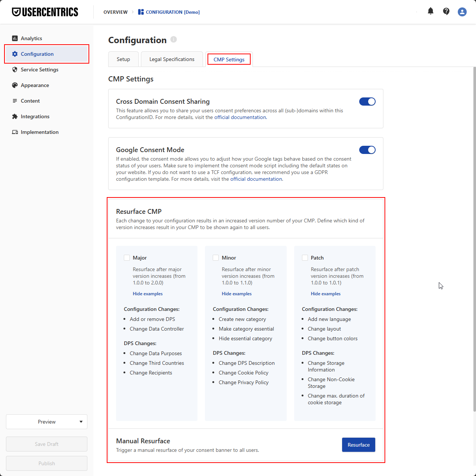Click the Manual Resurface heading
Viewport: 476px width, 476px height.
[x=143, y=441]
